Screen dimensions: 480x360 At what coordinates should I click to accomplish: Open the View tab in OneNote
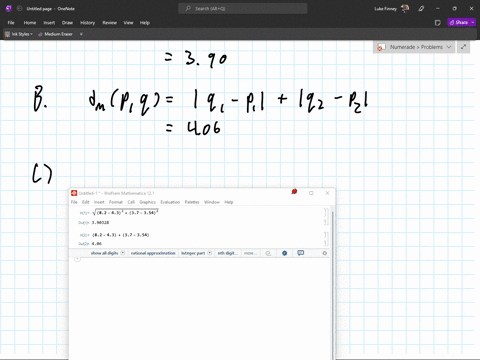click(x=128, y=23)
